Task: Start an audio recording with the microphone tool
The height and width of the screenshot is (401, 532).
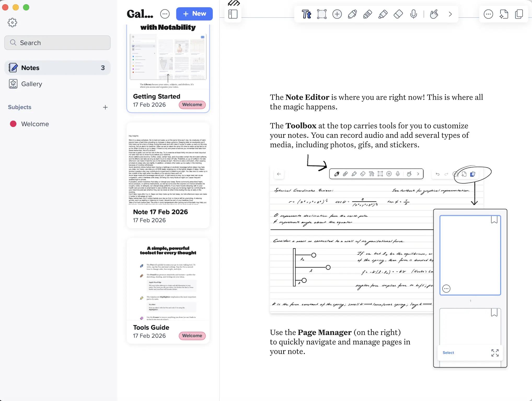Action: (x=414, y=14)
